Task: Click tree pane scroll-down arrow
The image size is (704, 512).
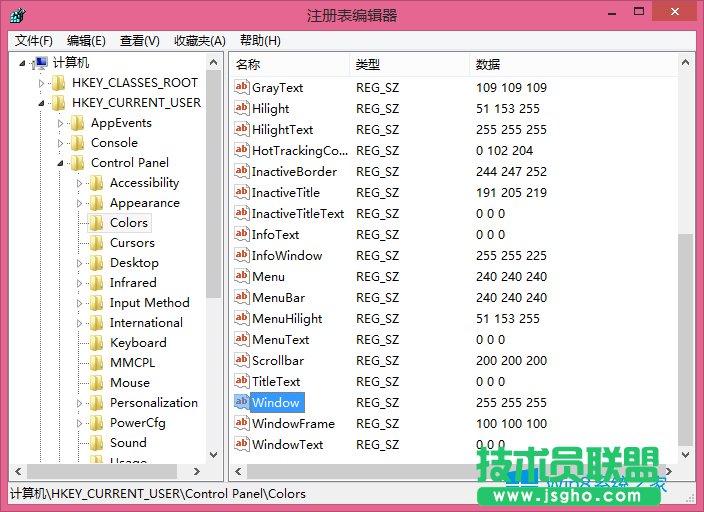Action: point(214,455)
